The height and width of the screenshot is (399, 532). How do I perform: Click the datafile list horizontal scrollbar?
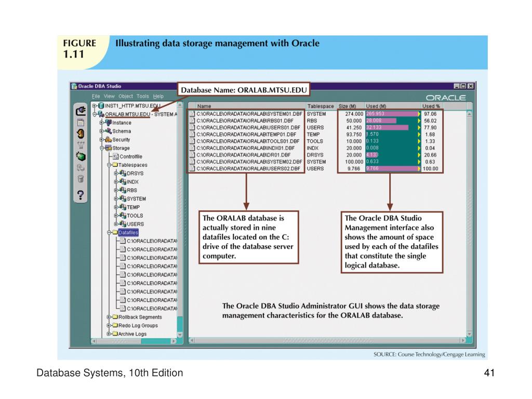click(328, 340)
